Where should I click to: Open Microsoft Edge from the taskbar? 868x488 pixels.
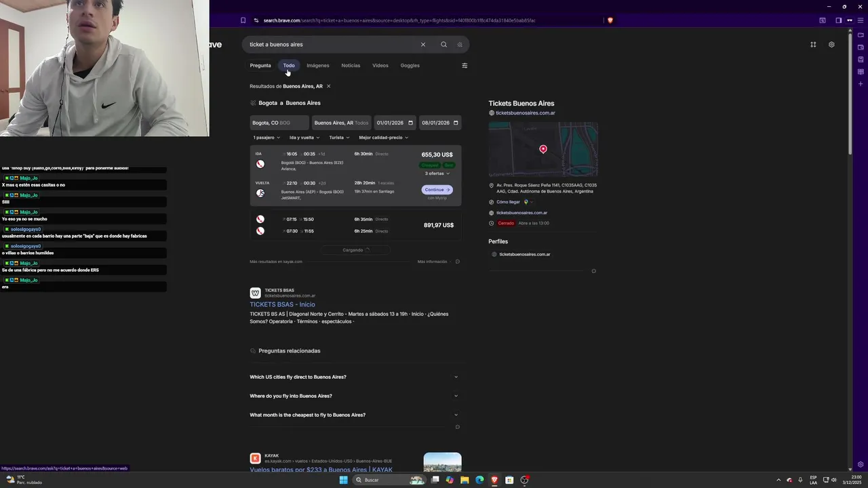tap(479, 480)
